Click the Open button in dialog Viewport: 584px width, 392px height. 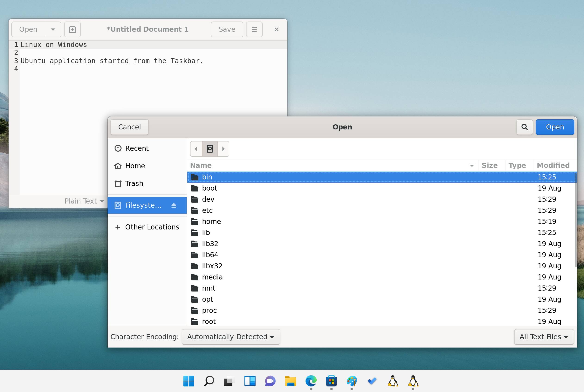click(x=554, y=126)
